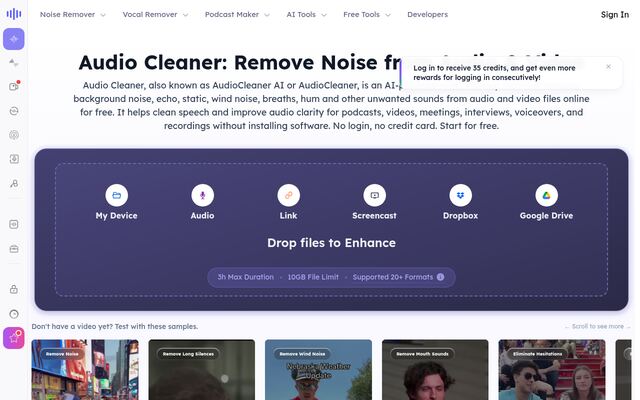Click the waveform logo icon at top of sidebar

point(14,14)
